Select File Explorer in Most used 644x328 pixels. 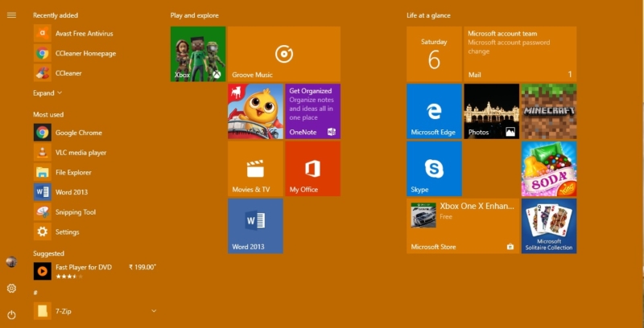coord(72,172)
